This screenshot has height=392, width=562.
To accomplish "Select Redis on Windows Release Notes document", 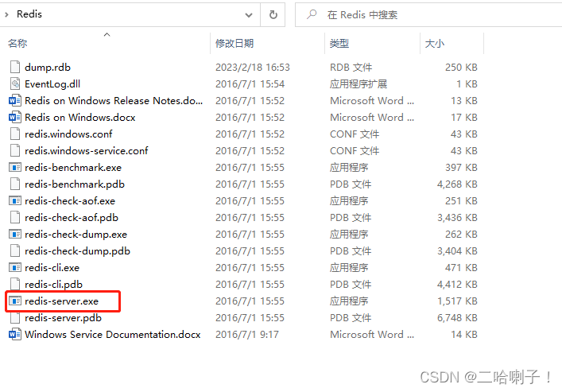I will [x=114, y=100].
